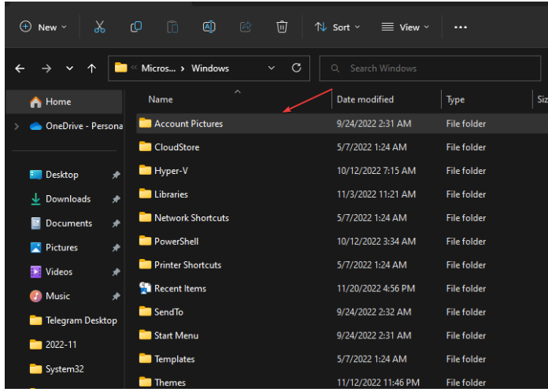548x392 pixels.
Task: Sort by Name column header
Action: pos(161,99)
